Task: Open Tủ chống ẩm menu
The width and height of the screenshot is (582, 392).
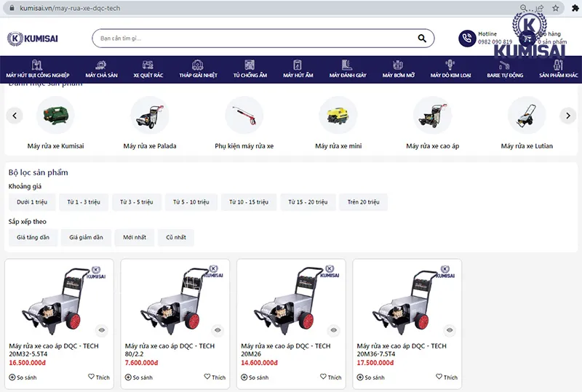Action: click(250, 69)
